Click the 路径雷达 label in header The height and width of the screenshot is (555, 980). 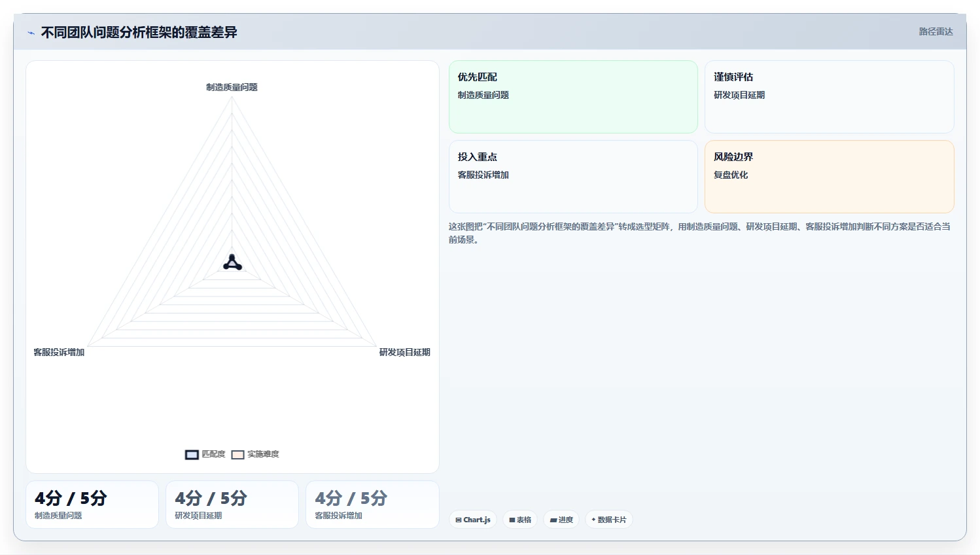click(x=936, y=31)
